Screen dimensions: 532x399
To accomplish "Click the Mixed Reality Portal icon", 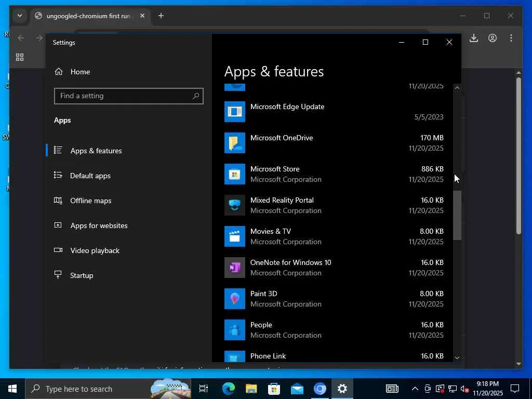I will 234,205.
